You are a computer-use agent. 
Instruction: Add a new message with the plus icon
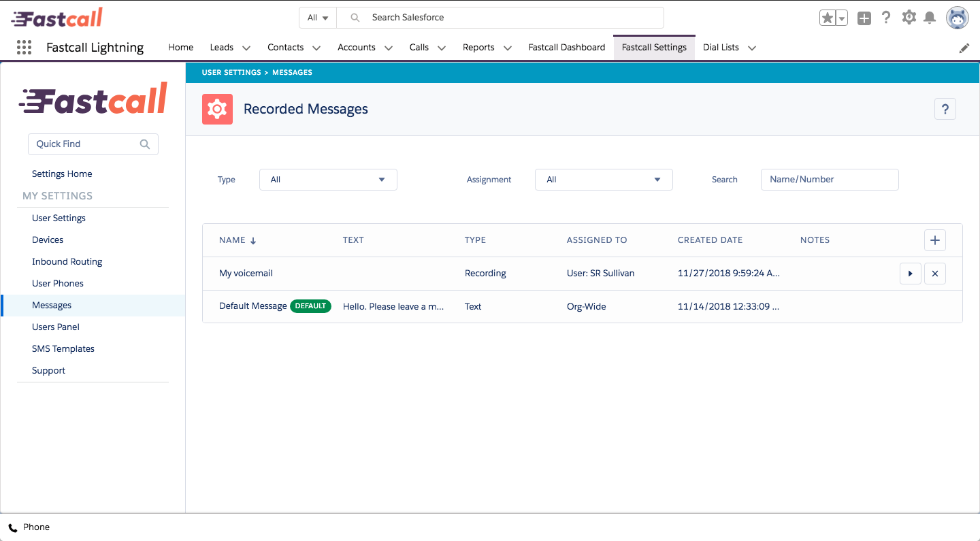click(x=934, y=240)
